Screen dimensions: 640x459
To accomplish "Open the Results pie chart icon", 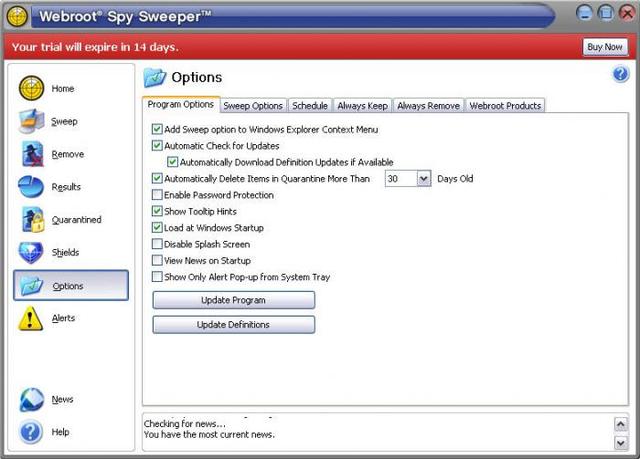I will tap(31, 187).
